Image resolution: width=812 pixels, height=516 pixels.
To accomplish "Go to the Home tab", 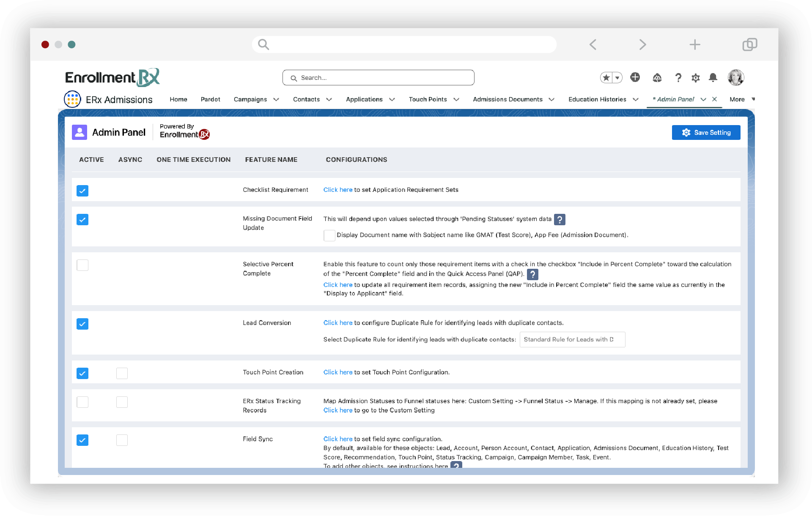I will pos(178,99).
